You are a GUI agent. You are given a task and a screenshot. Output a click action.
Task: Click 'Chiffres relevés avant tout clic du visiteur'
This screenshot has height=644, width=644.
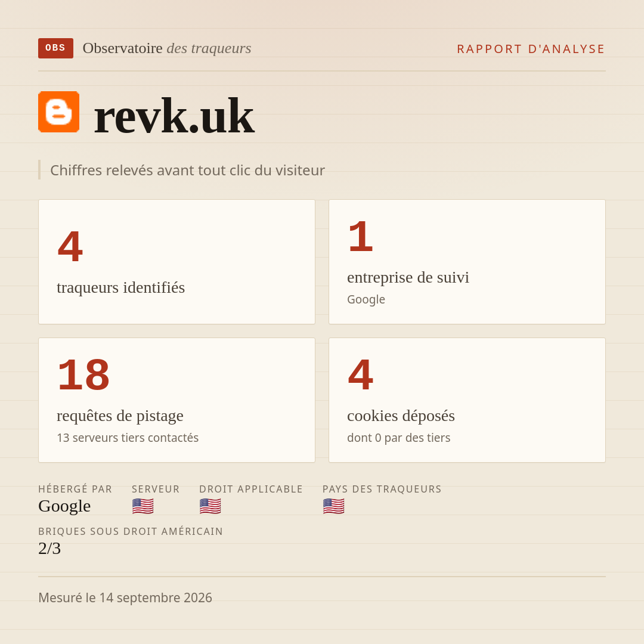pos(187,170)
